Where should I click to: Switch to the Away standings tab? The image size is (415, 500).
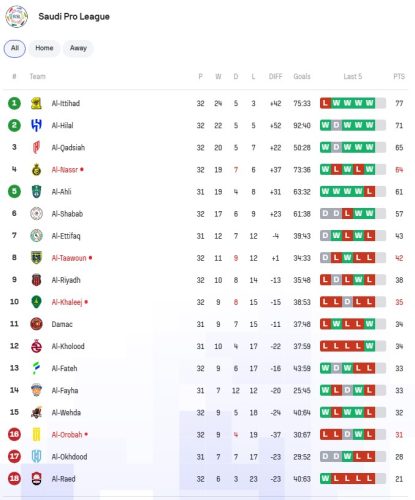click(78, 48)
